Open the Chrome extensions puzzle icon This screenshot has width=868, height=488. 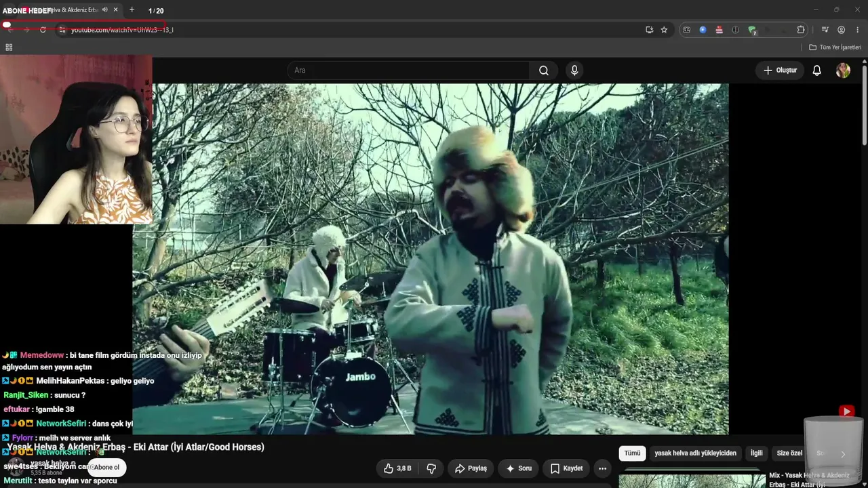click(x=801, y=30)
